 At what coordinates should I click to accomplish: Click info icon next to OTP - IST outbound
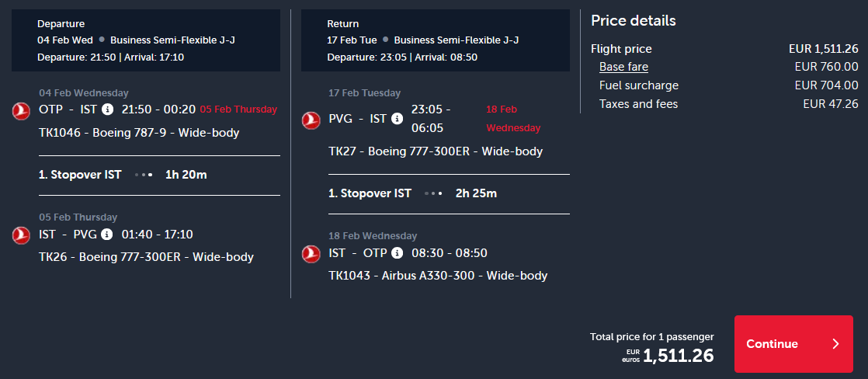point(107,110)
